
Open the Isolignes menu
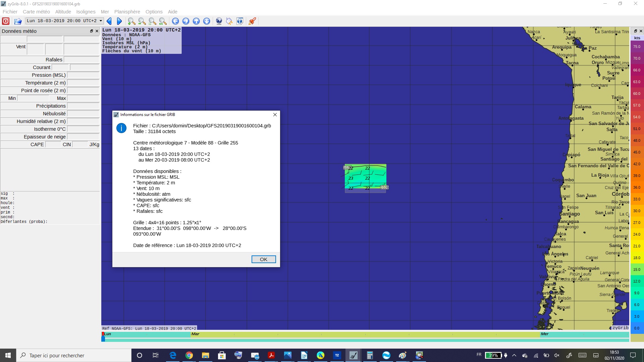pos(86,12)
